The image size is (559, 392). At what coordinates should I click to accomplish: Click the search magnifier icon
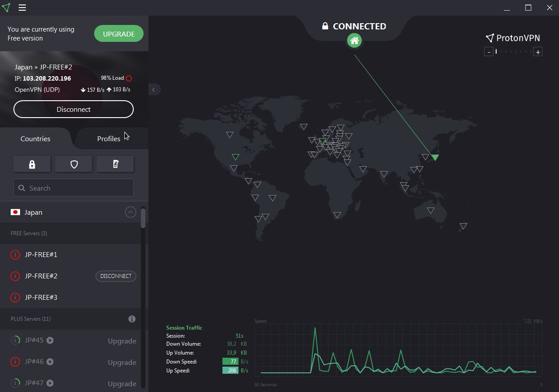[x=21, y=188]
